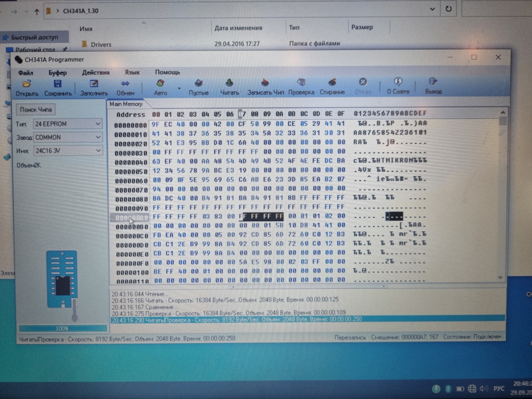Click the hex view scrollbar up arrow

pos(503,112)
